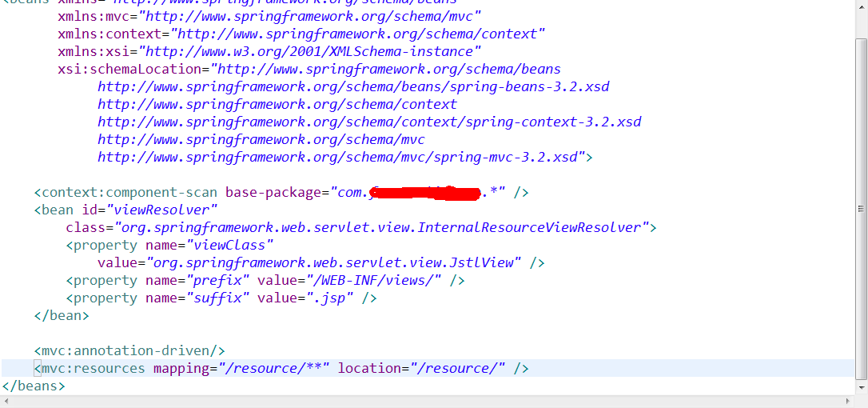This screenshot has width=868, height=408.
Task: Click the mvc:resources tag name
Action: coord(93,368)
